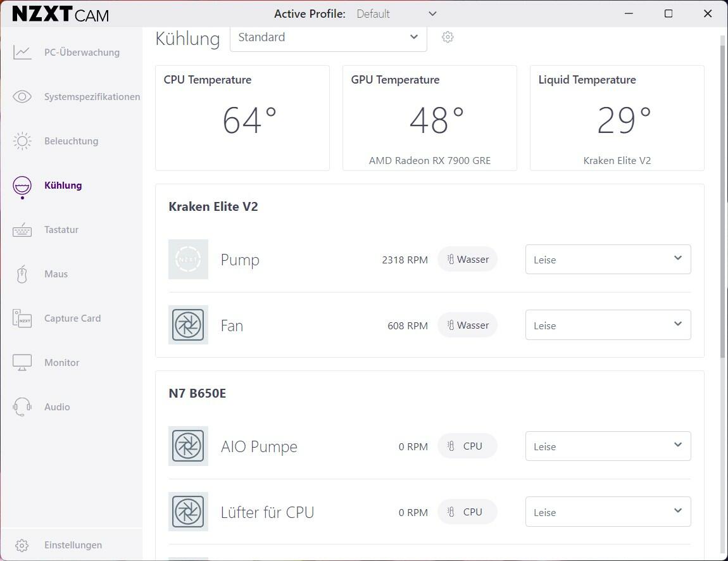Go to the Beleuchtung section
The image size is (728, 561).
coord(71,141)
